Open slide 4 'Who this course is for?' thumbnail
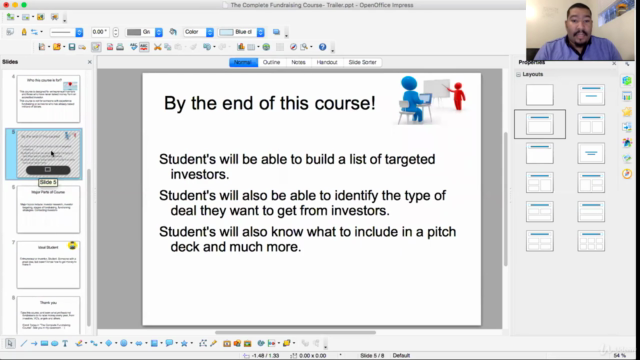Screen dimensions: 640x360 tap(48, 99)
